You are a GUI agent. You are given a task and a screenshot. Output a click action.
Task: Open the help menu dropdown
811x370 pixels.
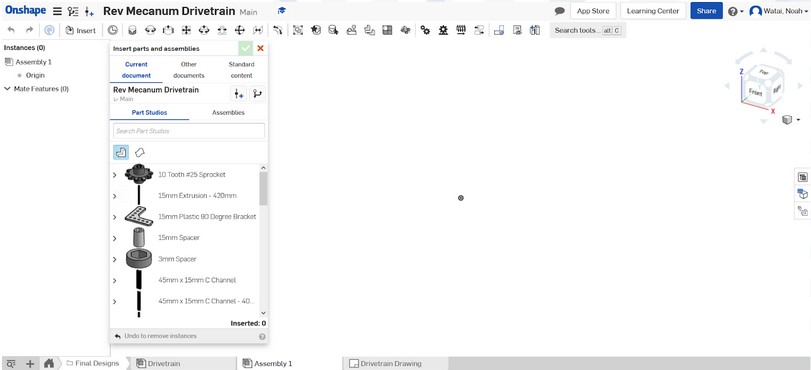tap(735, 11)
